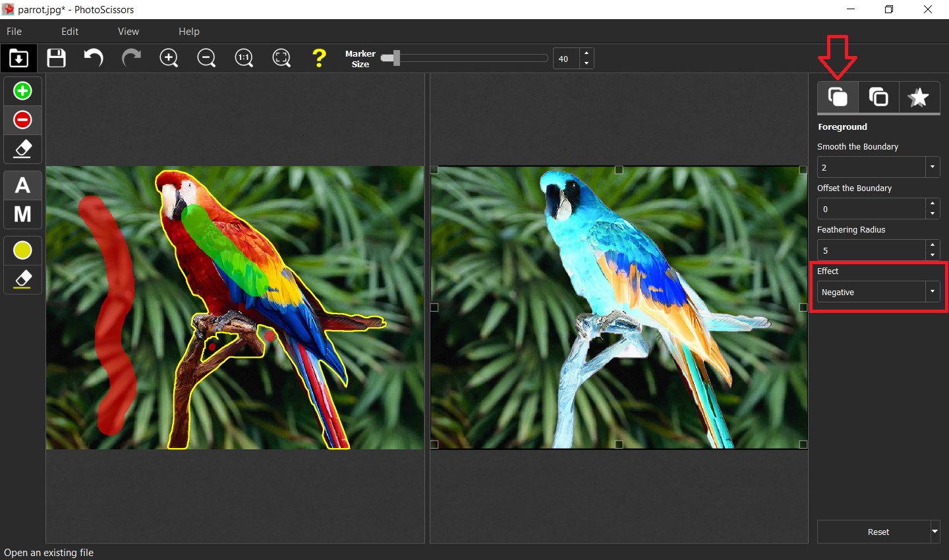Redo the undone action

tap(131, 58)
